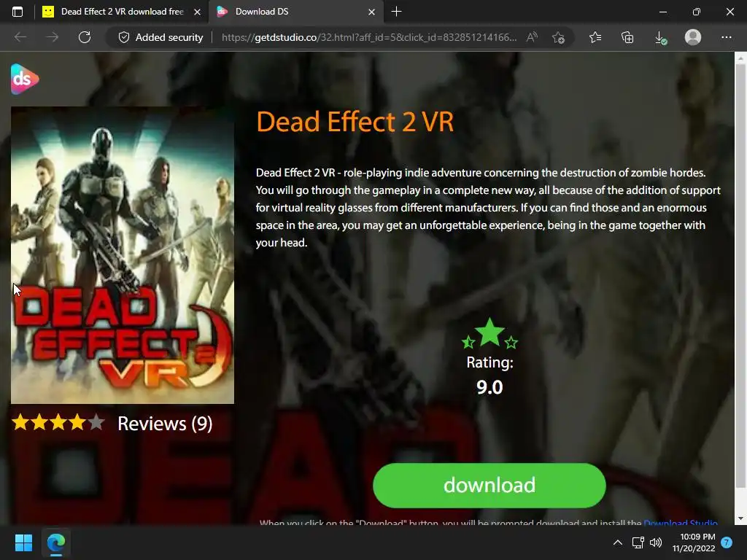Open Settings and more menu
The width and height of the screenshot is (747, 560).
(726, 37)
